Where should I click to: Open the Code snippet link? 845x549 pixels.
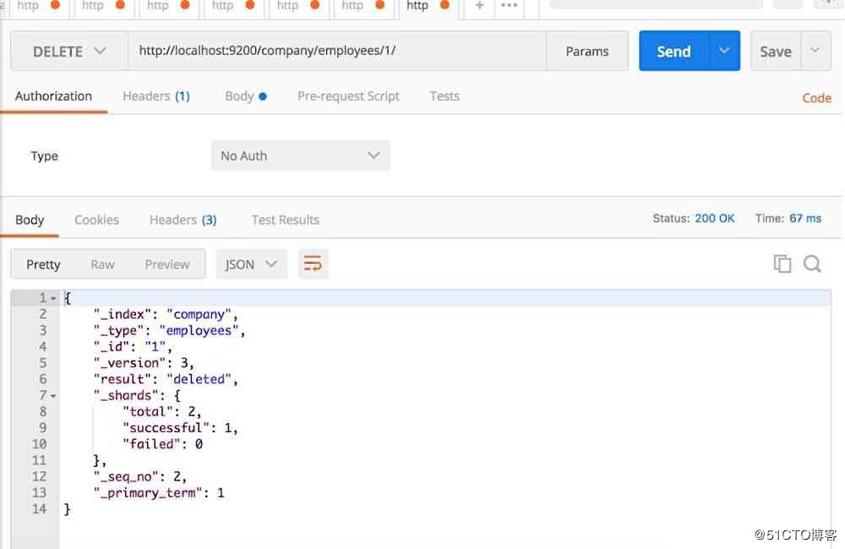816,98
